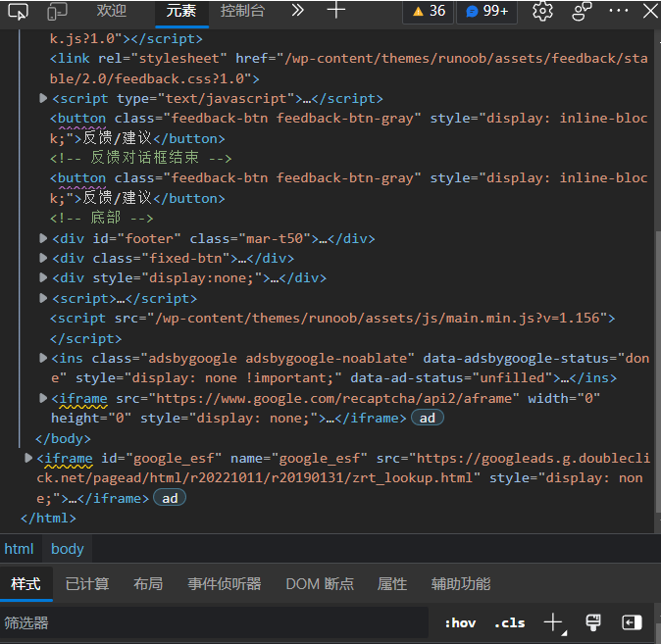Toggle device emulation mode icon
Viewport: 661px width, 644px height.
click(x=57, y=11)
